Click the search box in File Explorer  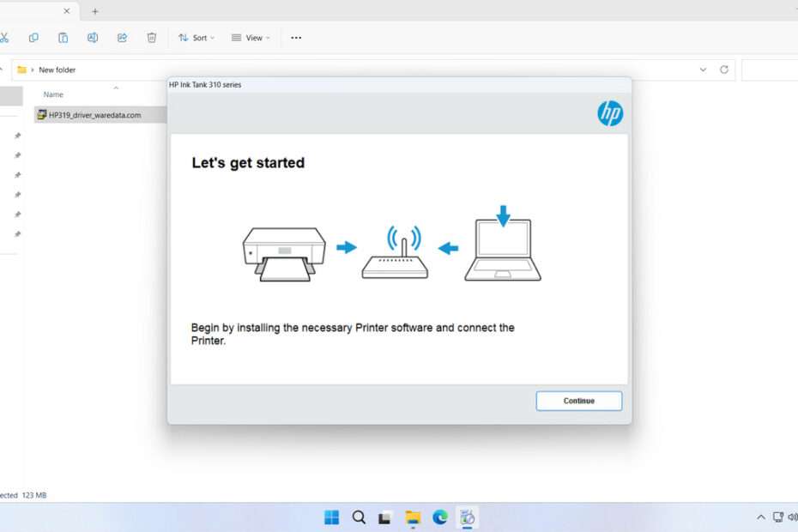click(770, 70)
